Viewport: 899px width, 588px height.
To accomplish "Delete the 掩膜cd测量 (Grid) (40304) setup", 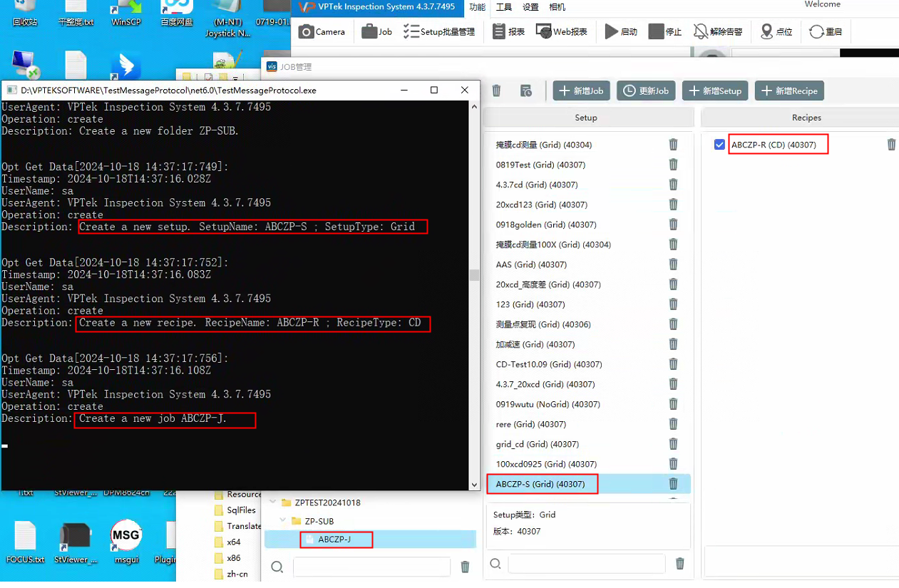I will point(673,145).
